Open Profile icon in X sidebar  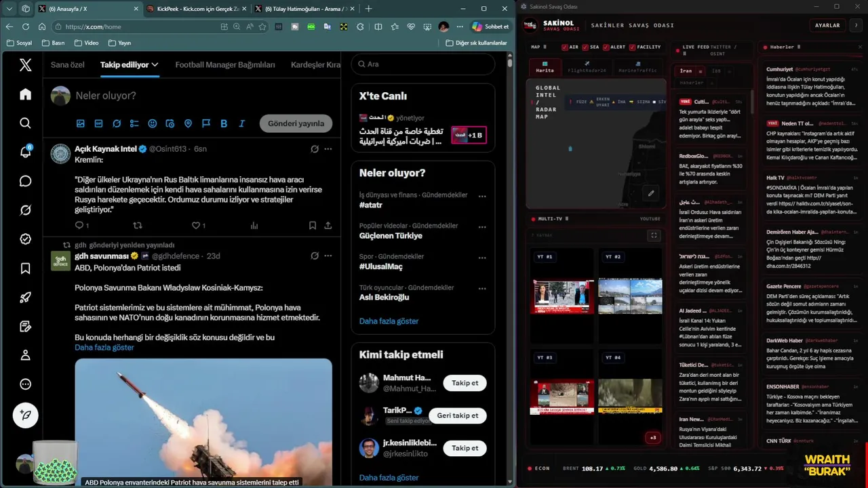(x=25, y=355)
